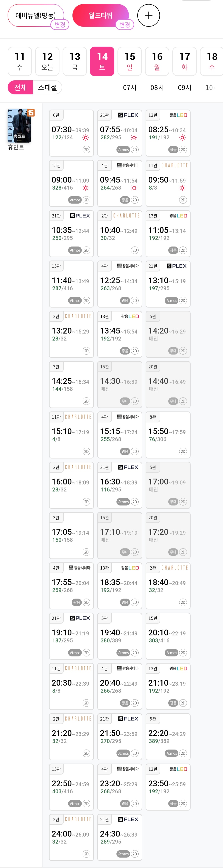
Task: Click the 광음시네마 logo on the 09:45 showtime
Action: point(128,165)
